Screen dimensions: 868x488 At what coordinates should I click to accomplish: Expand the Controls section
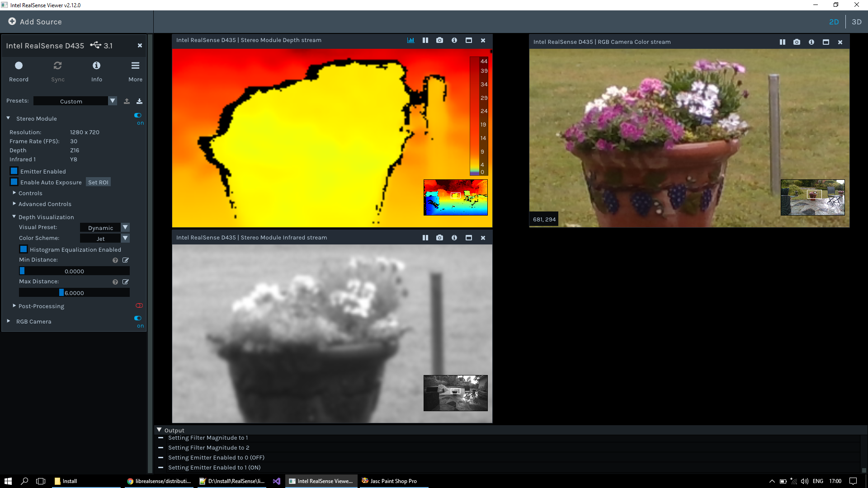(x=14, y=193)
